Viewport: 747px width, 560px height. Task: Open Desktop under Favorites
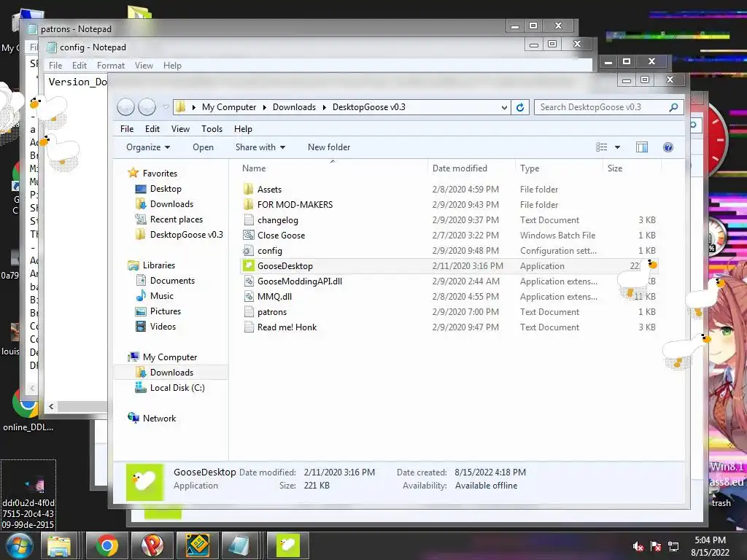coord(166,189)
